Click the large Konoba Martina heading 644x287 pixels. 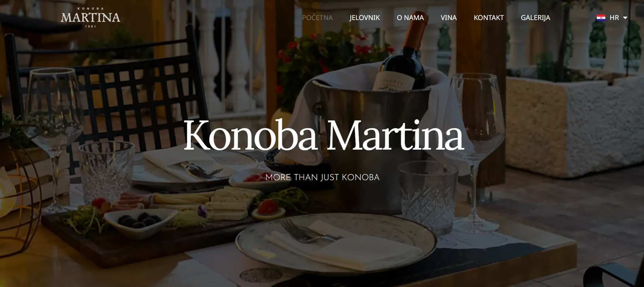pyautogui.click(x=324, y=135)
